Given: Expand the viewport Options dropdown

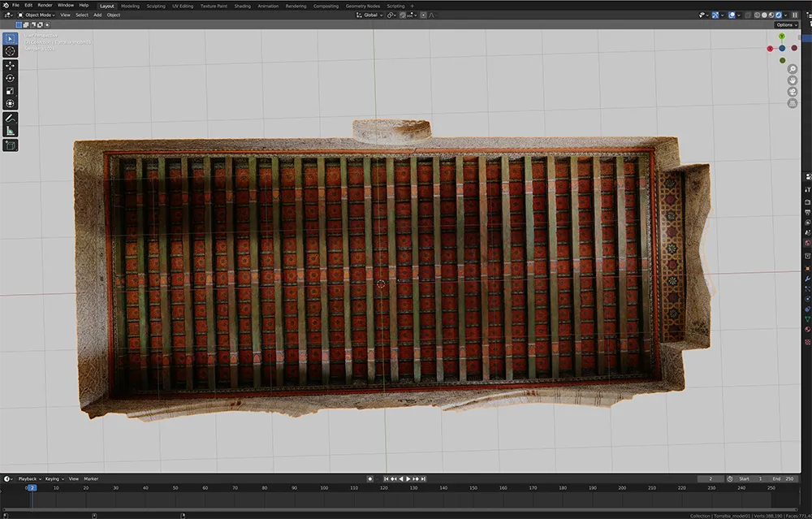Looking at the screenshot, I should (x=786, y=25).
